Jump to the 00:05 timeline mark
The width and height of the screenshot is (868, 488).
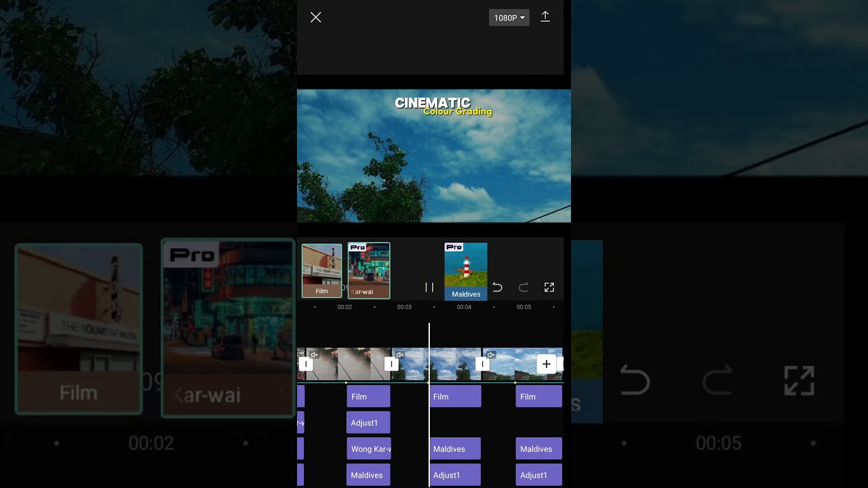pos(524,307)
